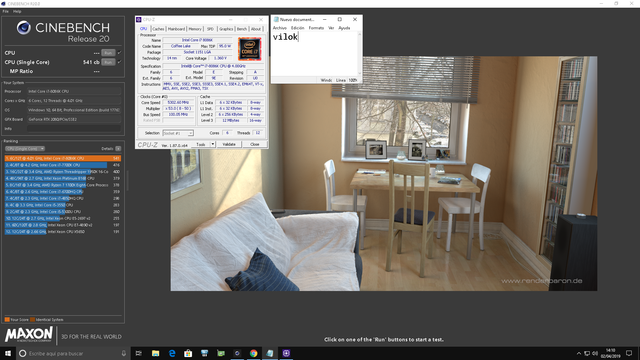The image size is (640, 360).
Task: Switch to the SPD tab in CPU-Z
Action: (x=210, y=29)
